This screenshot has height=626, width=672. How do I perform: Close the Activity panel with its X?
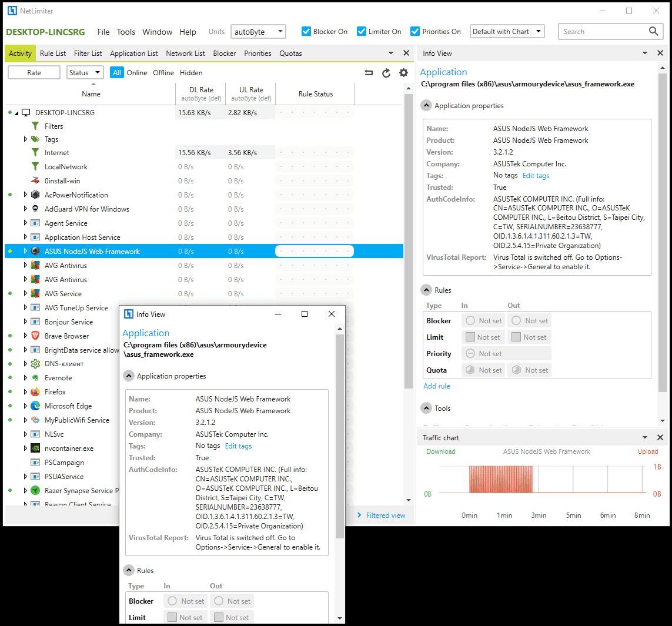tap(406, 53)
